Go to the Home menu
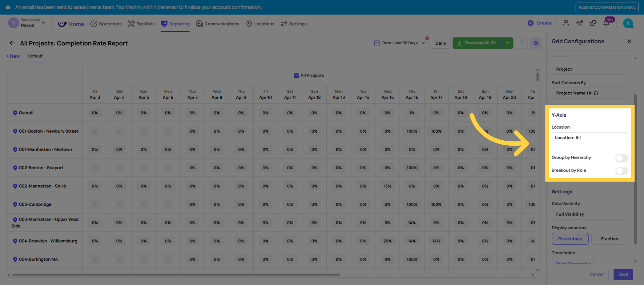The height and width of the screenshot is (285, 644). 76,24
